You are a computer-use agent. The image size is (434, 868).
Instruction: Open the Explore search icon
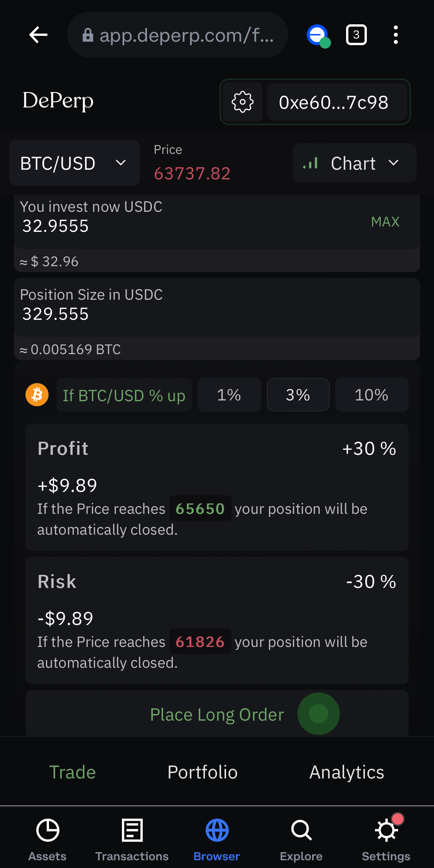pyautogui.click(x=301, y=840)
